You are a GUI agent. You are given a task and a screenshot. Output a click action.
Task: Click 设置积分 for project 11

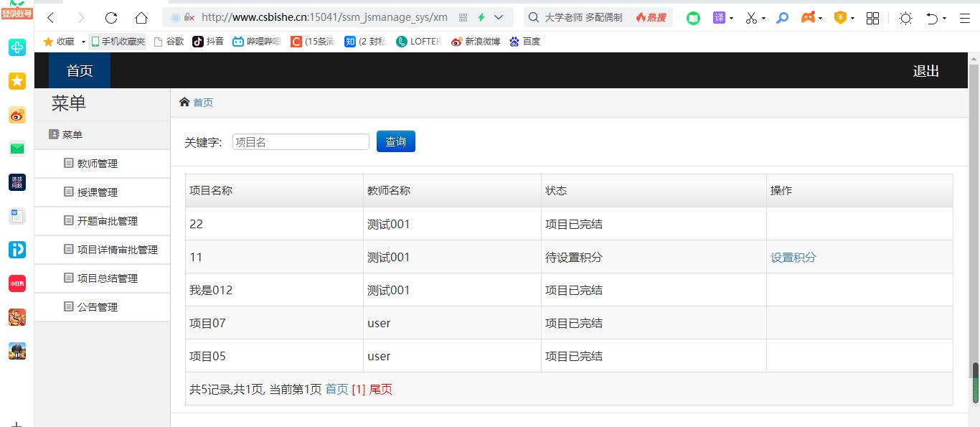tap(793, 257)
